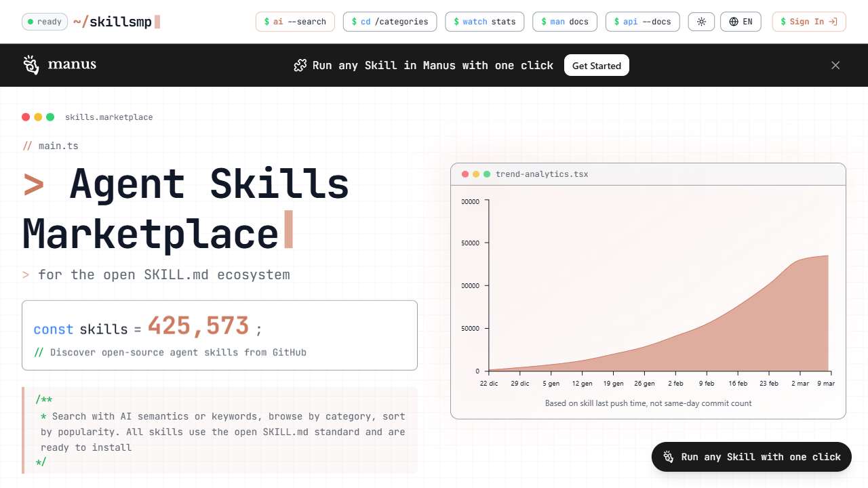Open the EN language selector

click(741, 22)
